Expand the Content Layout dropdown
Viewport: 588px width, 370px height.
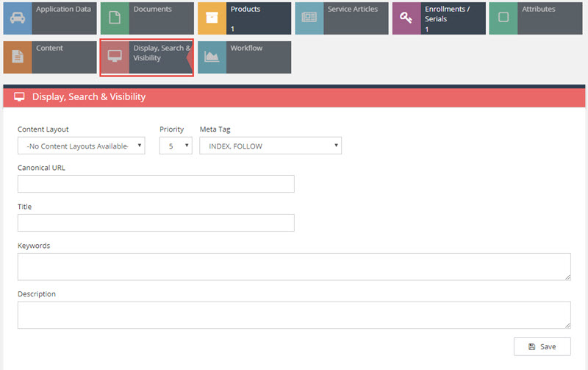(x=81, y=146)
